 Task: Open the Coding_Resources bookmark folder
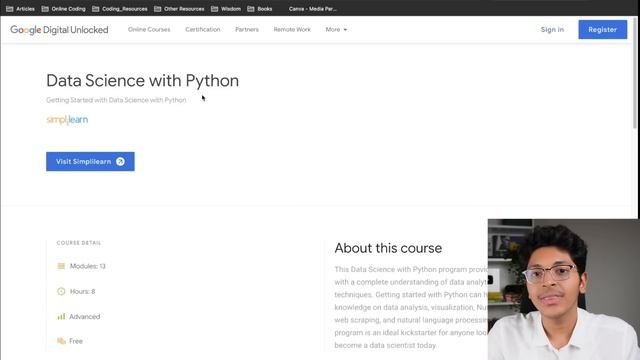120,9
